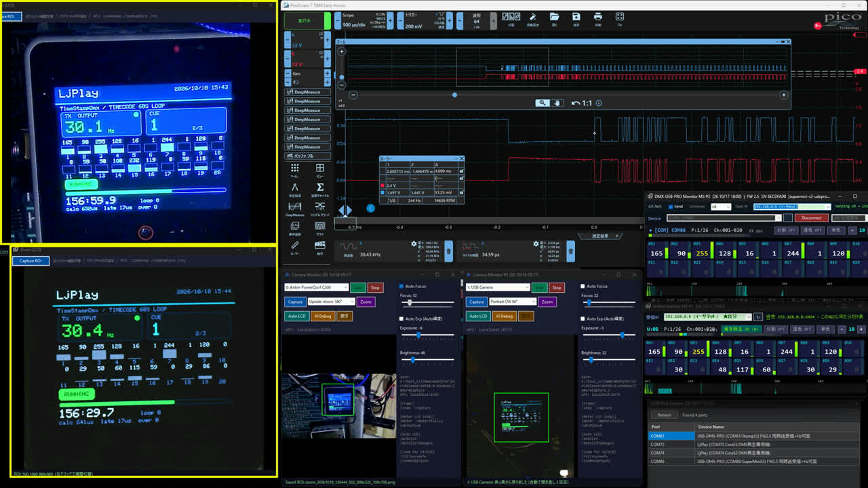This screenshot has width=868, height=488.
Task: Open the Anker PowerConf C200 camera dropdown
Action: coord(316,287)
